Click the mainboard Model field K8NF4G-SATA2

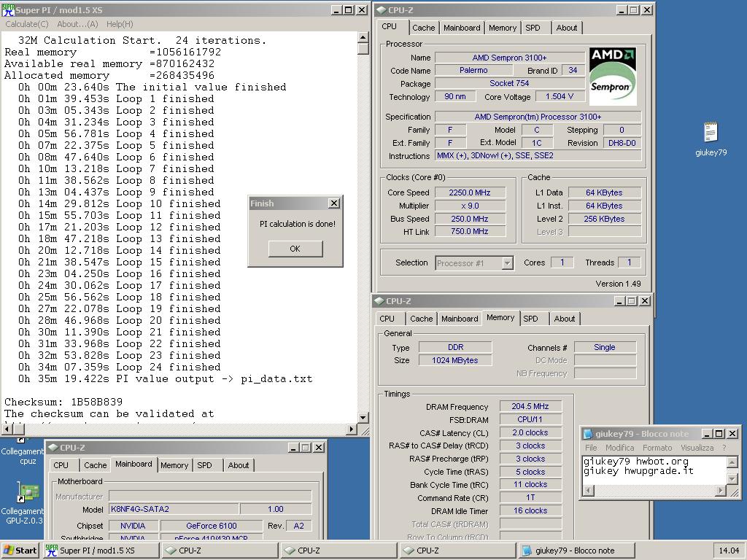(x=174, y=508)
